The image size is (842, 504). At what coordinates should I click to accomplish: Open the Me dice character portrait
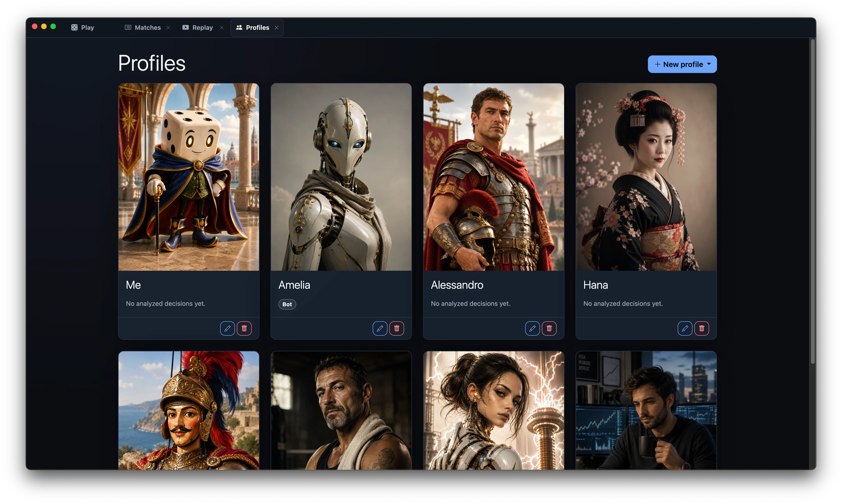[189, 177]
